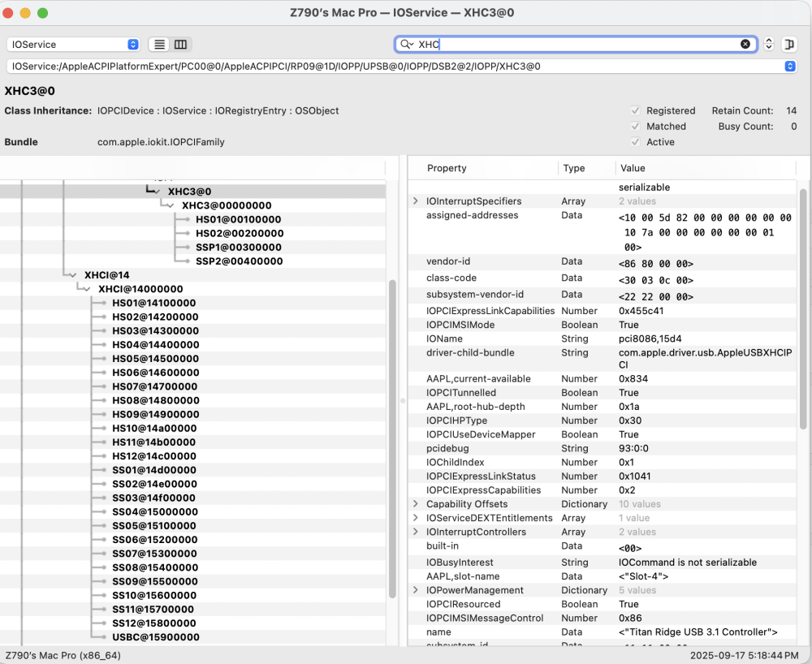Select the AAPL,slot-name property row
The height and width of the screenshot is (664, 812).
click(603, 576)
